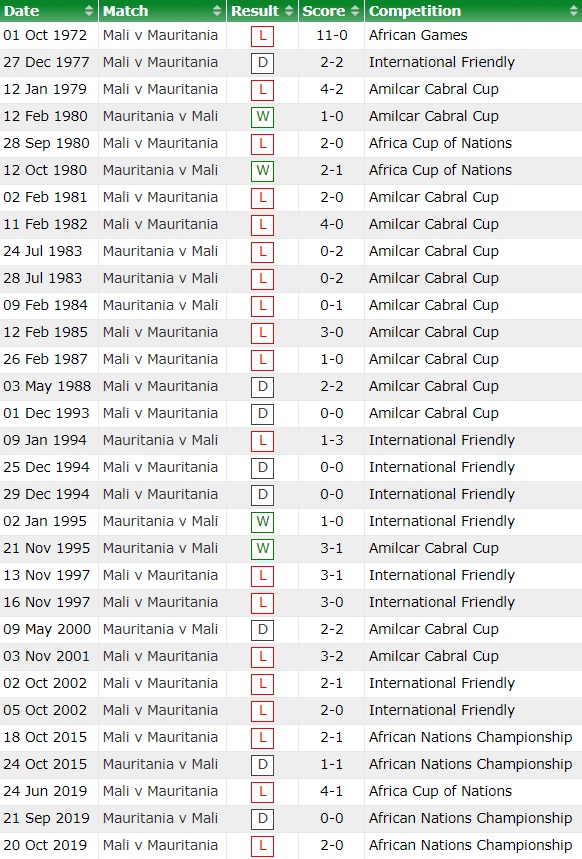Click the W badge for the 21 Nov 1995 match
This screenshot has height=859, width=582.
point(261,548)
